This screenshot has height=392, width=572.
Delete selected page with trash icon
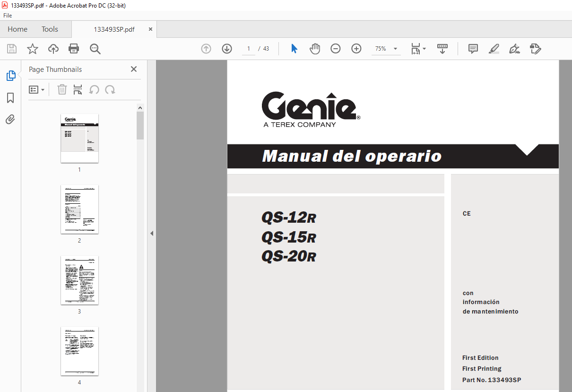pyautogui.click(x=62, y=89)
